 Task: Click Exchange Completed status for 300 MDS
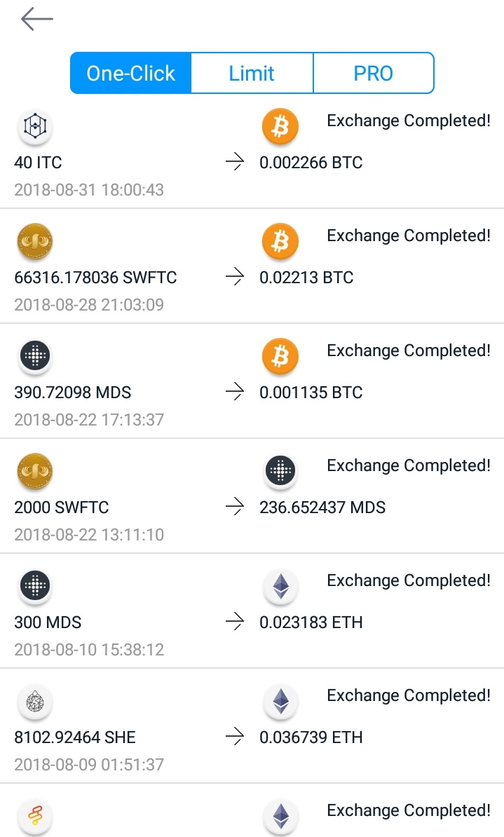409,580
